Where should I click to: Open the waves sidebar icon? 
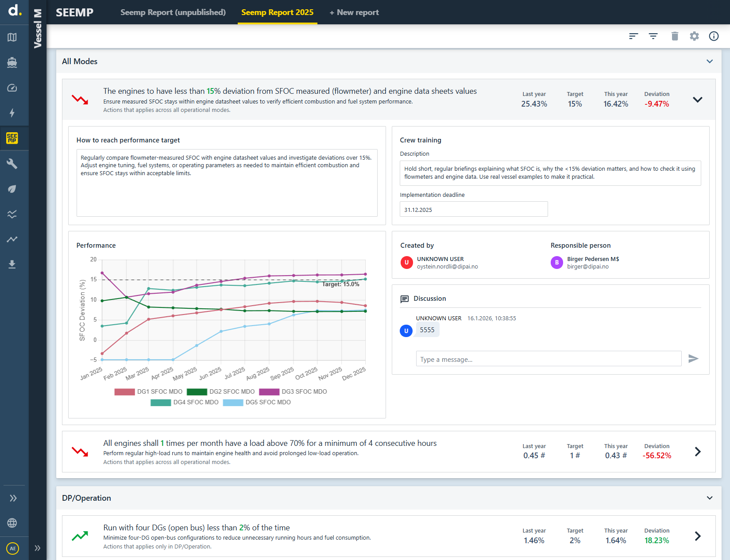pos(12,214)
